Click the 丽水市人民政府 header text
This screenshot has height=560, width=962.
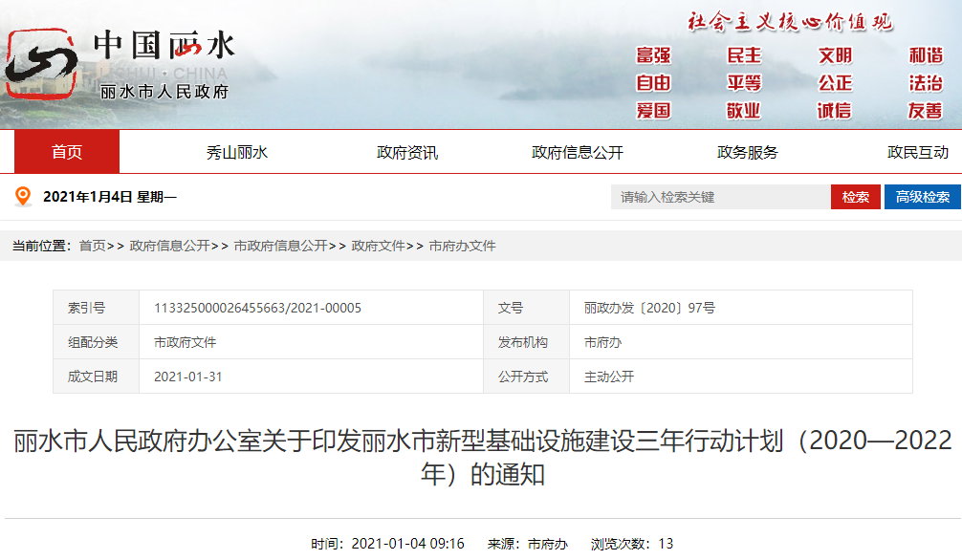click(x=164, y=92)
